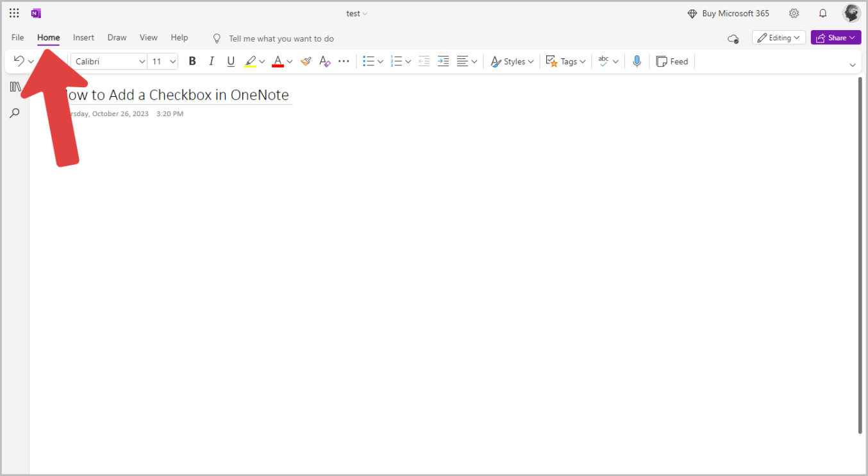Viewport: 868px width, 476px height.
Task: Show notebook navigation pane icon
Action: pos(15,87)
